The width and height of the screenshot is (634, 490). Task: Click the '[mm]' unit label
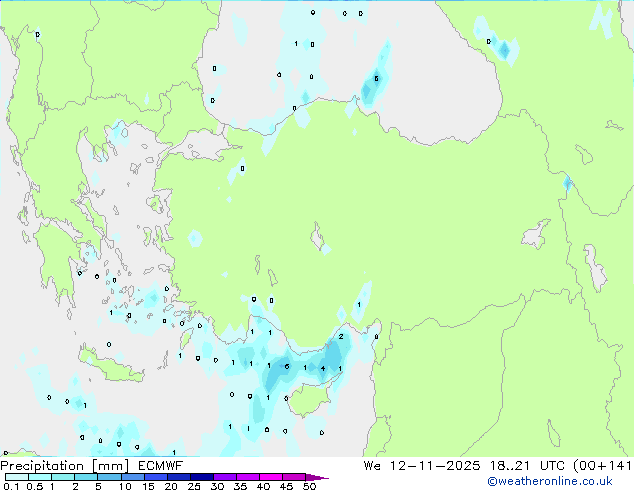(110, 466)
